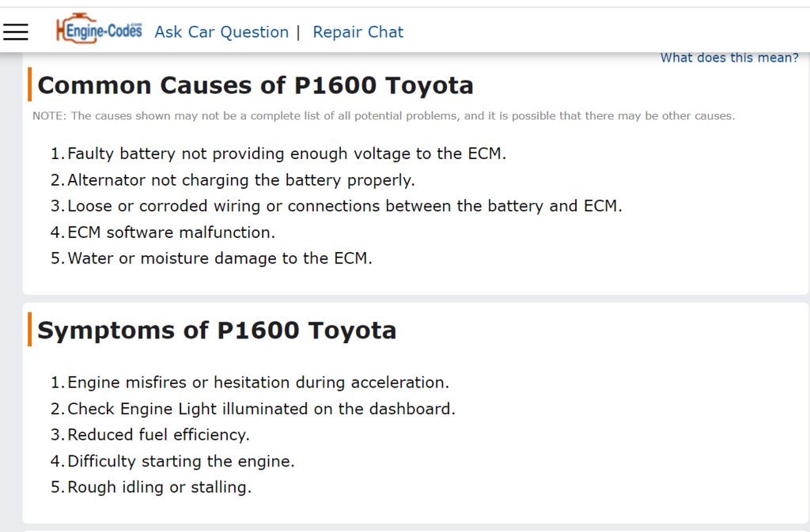This screenshot has width=810, height=532.
Task: Click the orange bar beside Symptoms heading
Action: 30,329
